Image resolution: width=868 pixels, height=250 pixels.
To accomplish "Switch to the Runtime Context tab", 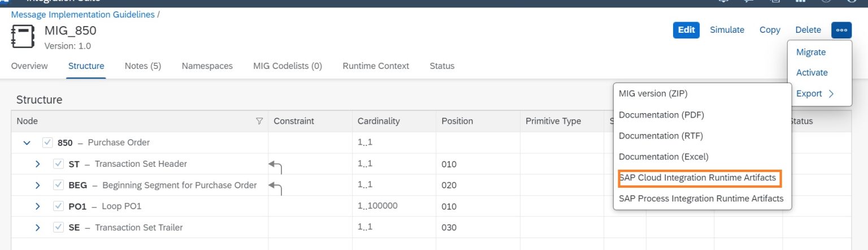I will 376,66.
